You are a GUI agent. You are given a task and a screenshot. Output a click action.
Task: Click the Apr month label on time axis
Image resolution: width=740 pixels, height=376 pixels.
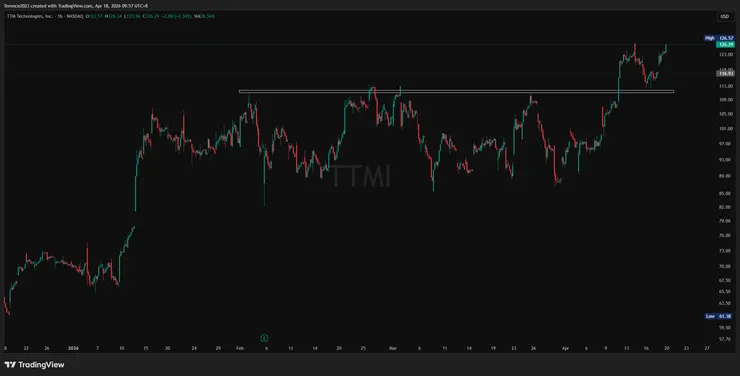click(565, 349)
